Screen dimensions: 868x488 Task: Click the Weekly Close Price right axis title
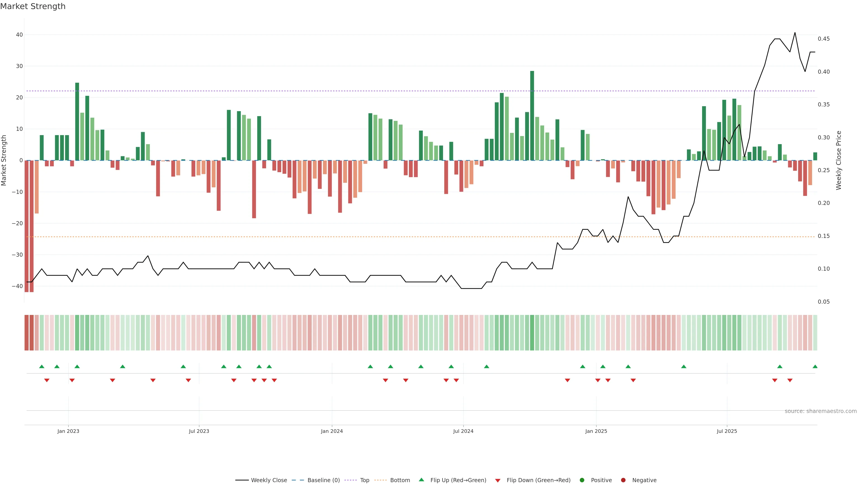839,160
